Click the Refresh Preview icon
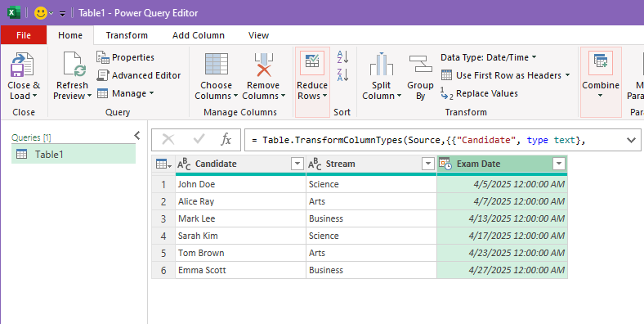Image resolution: width=644 pixels, height=324 pixels. tap(74, 65)
